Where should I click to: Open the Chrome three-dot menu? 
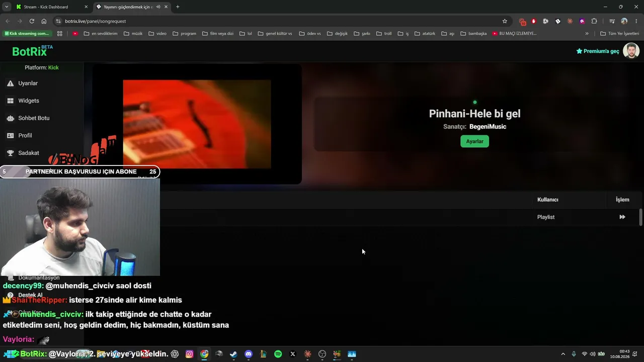click(x=636, y=21)
